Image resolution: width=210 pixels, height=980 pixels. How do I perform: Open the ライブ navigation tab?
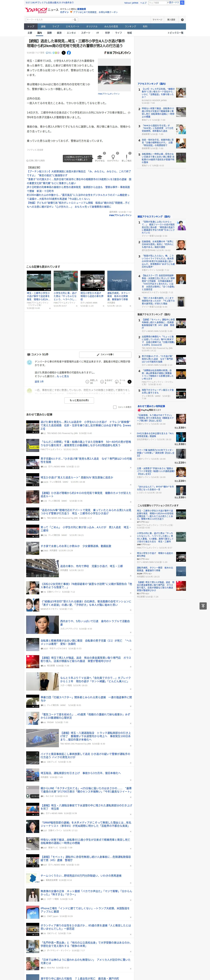pos(56,27)
